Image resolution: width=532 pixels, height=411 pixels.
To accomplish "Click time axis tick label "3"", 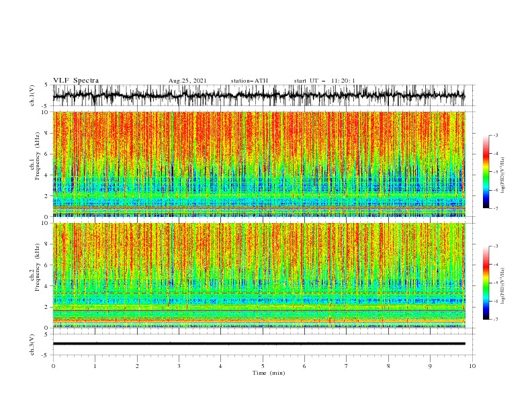I will click(x=179, y=366).
